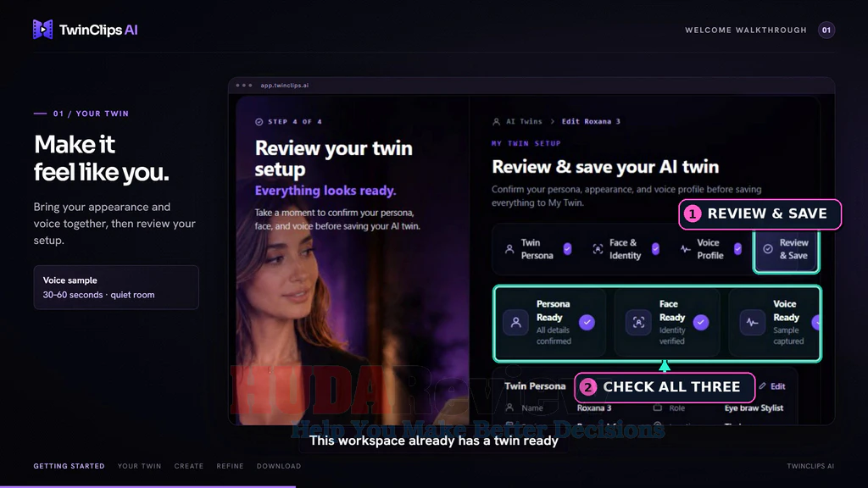Click the Edit Roxana 3 breadcrumb

pyautogui.click(x=591, y=122)
